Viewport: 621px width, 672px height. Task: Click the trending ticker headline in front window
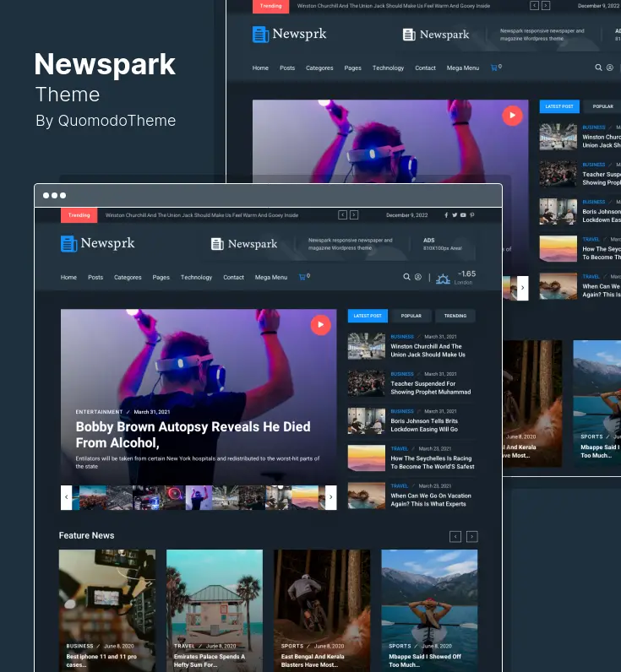click(202, 215)
